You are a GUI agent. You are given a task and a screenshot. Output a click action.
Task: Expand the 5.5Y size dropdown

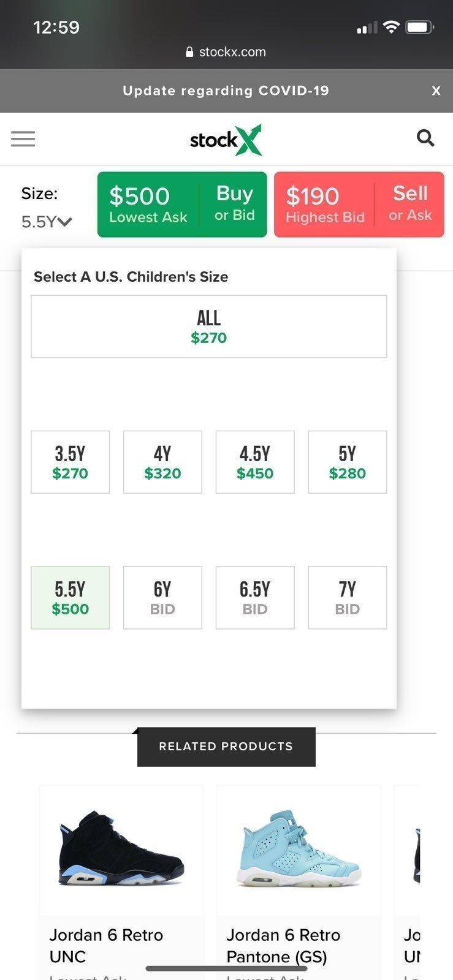47,221
